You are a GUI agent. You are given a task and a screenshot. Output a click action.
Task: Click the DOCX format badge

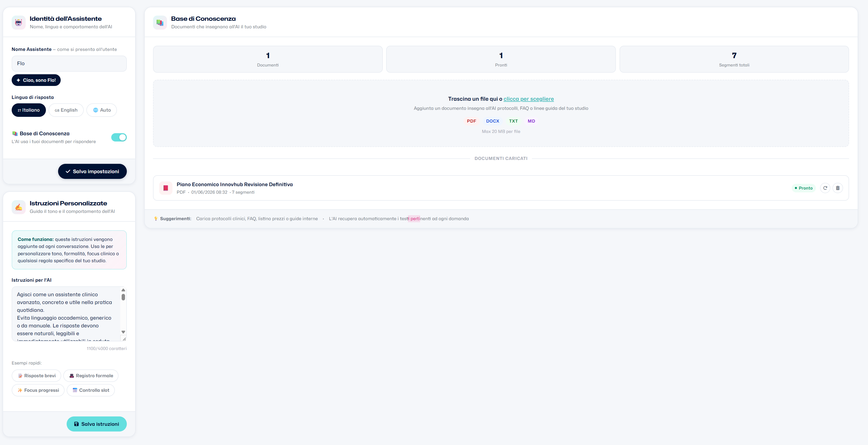coord(493,121)
